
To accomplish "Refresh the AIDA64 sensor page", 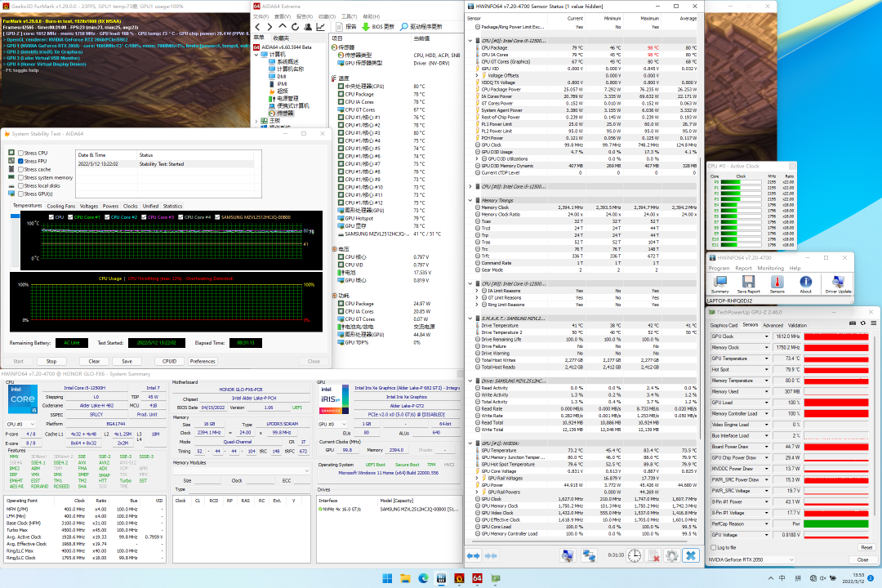I will pyautogui.click(x=295, y=26).
